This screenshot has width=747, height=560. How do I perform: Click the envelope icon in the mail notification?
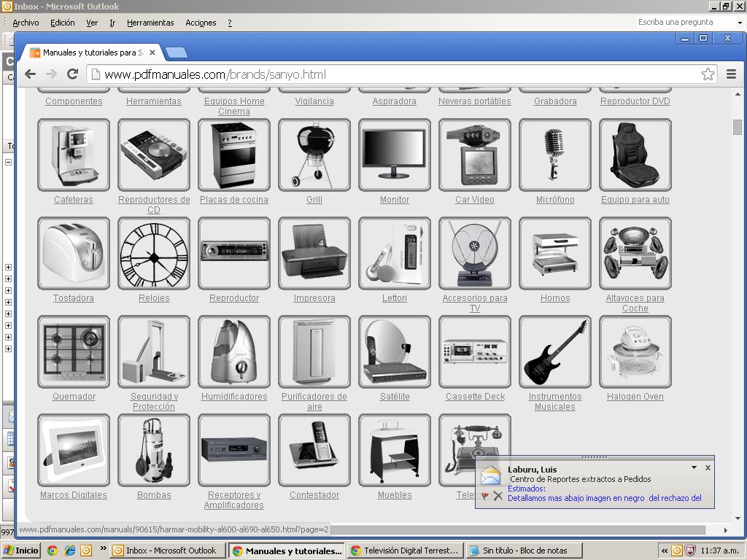pos(490,475)
